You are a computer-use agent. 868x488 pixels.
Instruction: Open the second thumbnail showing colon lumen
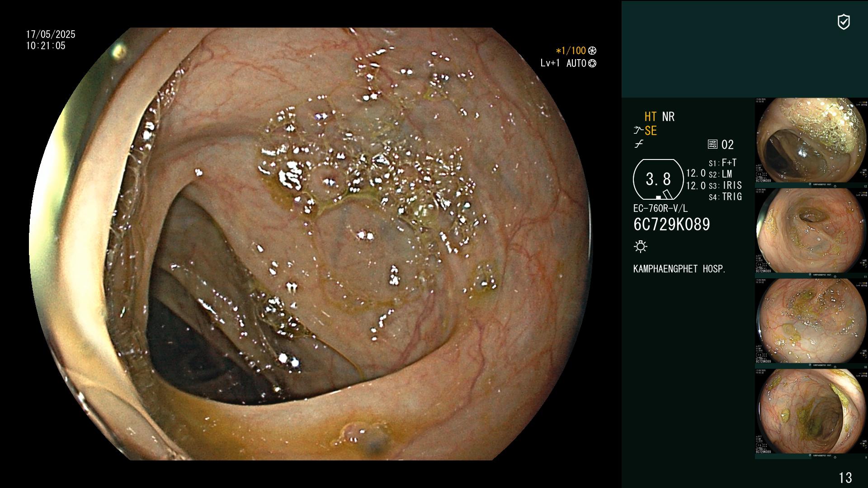811,231
